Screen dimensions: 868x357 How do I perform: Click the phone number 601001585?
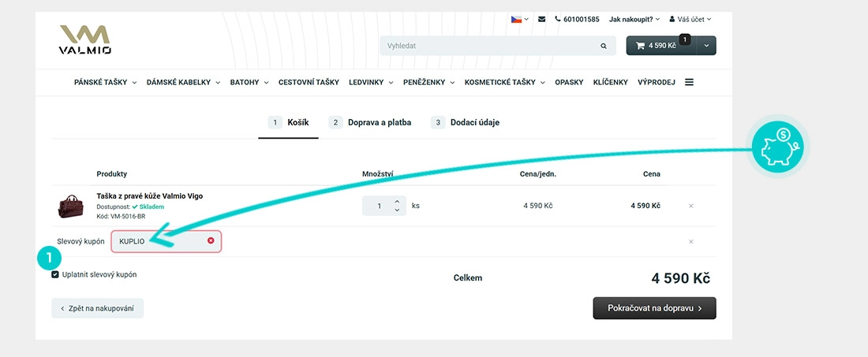[x=582, y=20]
